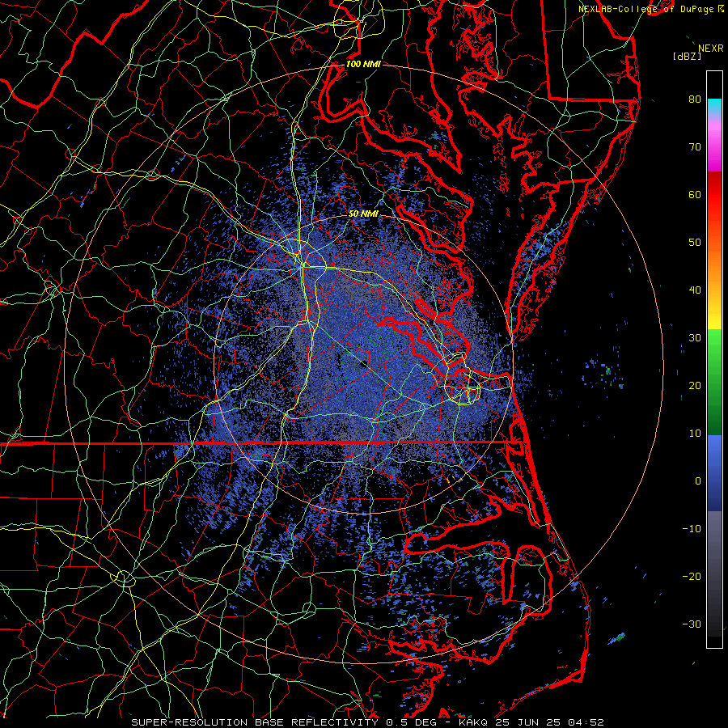The height and width of the screenshot is (728, 728).
Task: Click the 25 JUN 25 04:52 timestamp
Action: 550,722
